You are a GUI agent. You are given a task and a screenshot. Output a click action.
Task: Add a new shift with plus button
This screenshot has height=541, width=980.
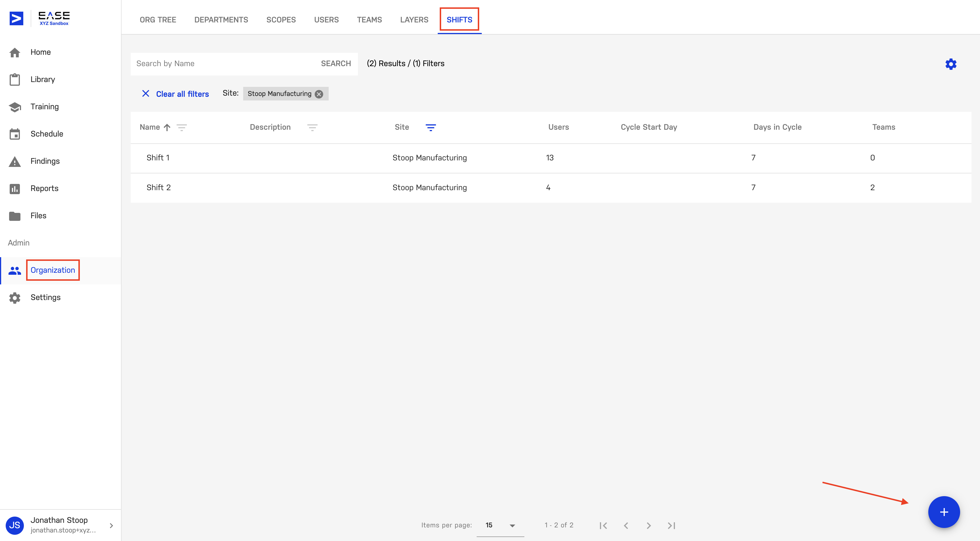click(x=944, y=512)
